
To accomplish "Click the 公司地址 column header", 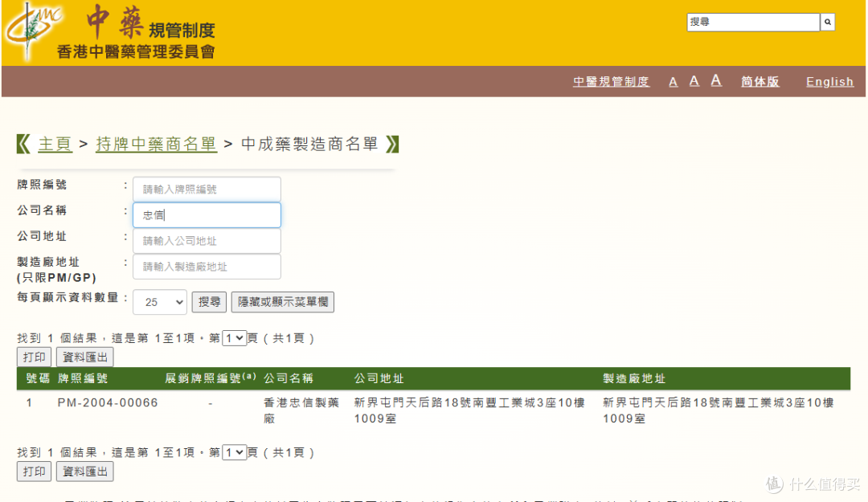I will tap(379, 378).
